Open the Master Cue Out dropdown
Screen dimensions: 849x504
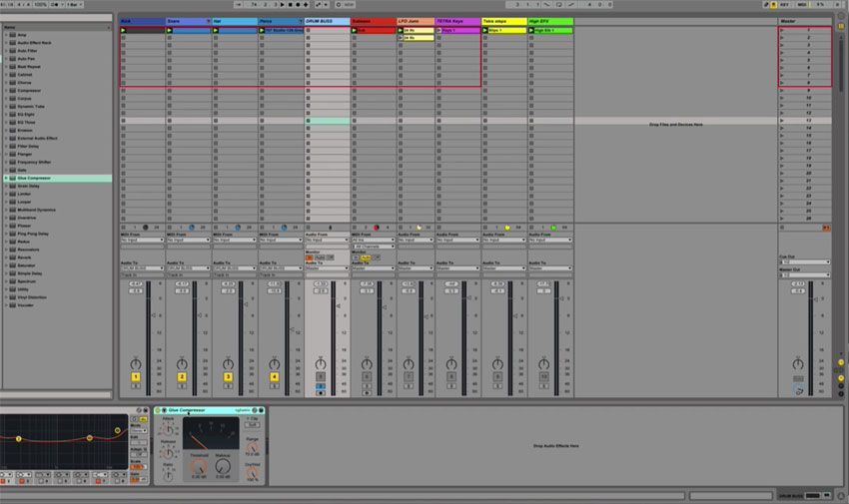(x=805, y=261)
